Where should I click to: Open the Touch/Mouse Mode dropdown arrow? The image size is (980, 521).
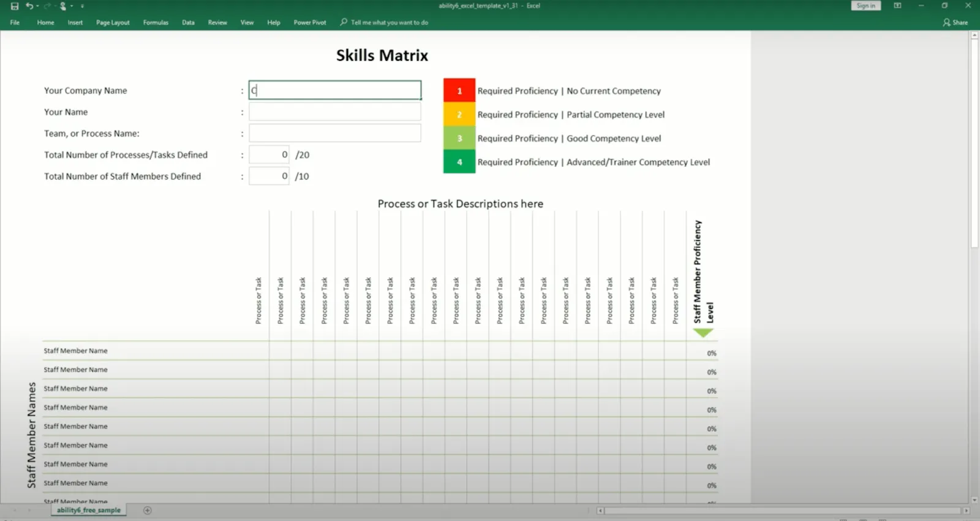(x=72, y=6)
